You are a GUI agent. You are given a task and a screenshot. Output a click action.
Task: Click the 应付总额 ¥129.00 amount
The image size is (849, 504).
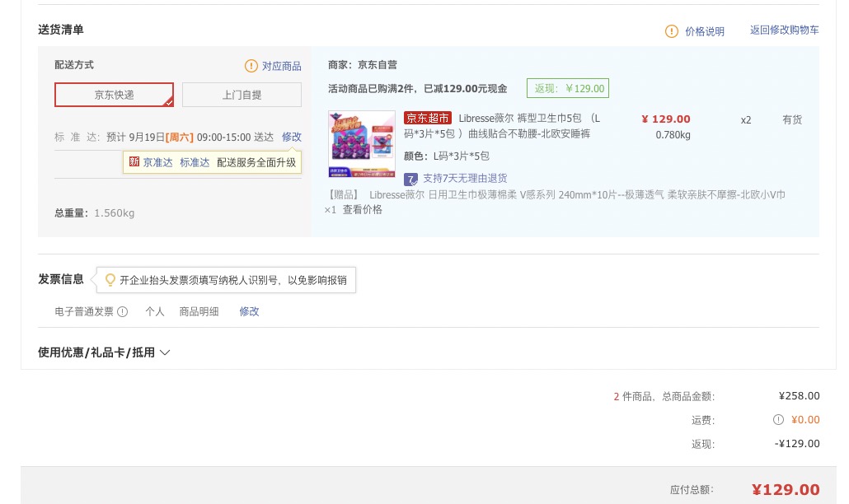coord(786,489)
